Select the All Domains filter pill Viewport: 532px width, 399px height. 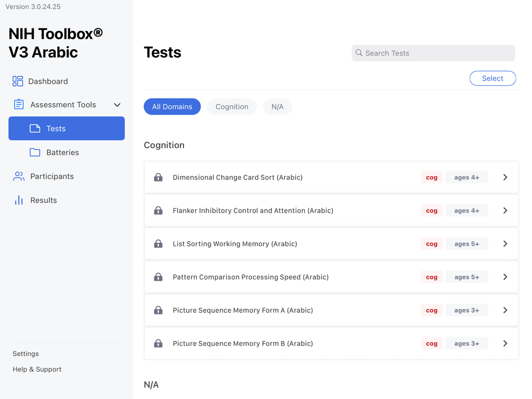172,107
